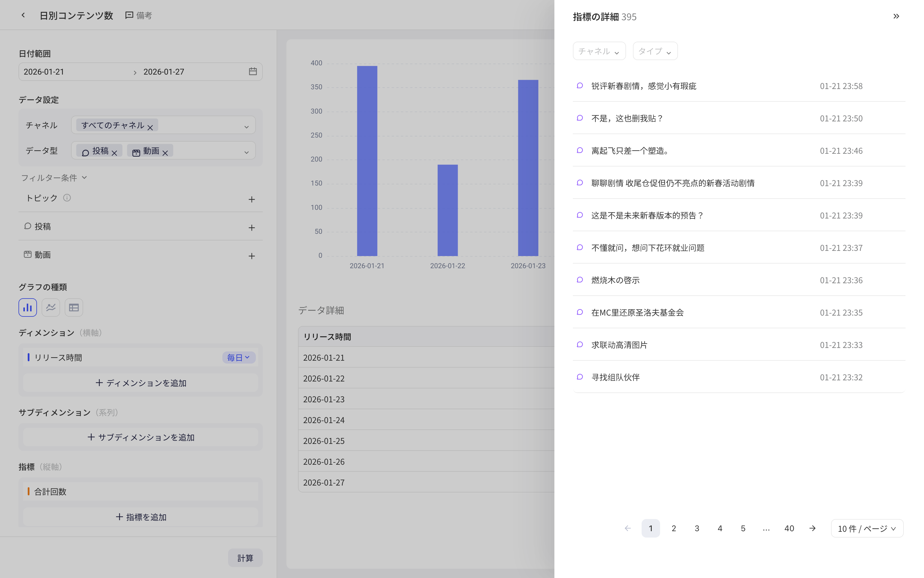Image resolution: width=924 pixels, height=578 pixels.
Task: Open the calendar icon in date range
Action: click(253, 71)
